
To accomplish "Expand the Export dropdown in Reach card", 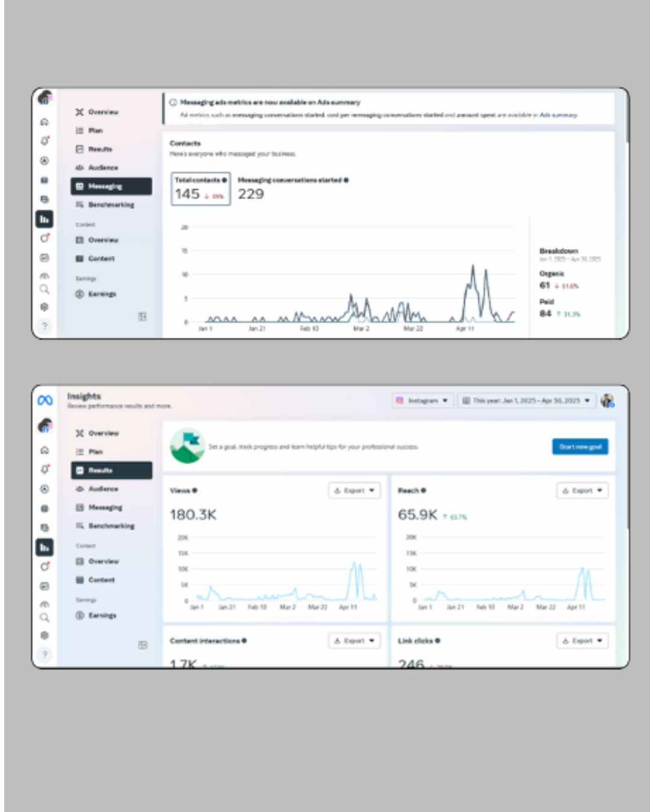I will coord(582,491).
